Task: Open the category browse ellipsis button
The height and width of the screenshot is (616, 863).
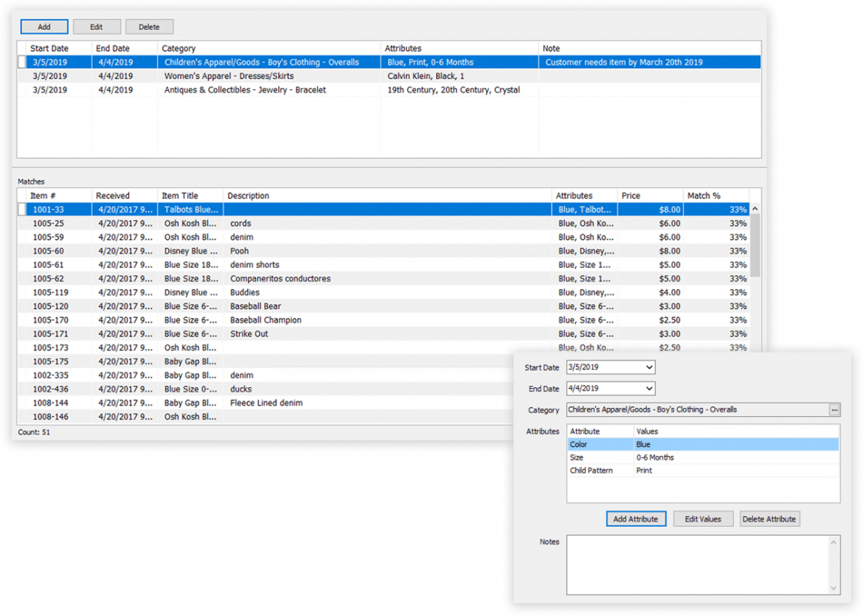Action: (834, 410)
